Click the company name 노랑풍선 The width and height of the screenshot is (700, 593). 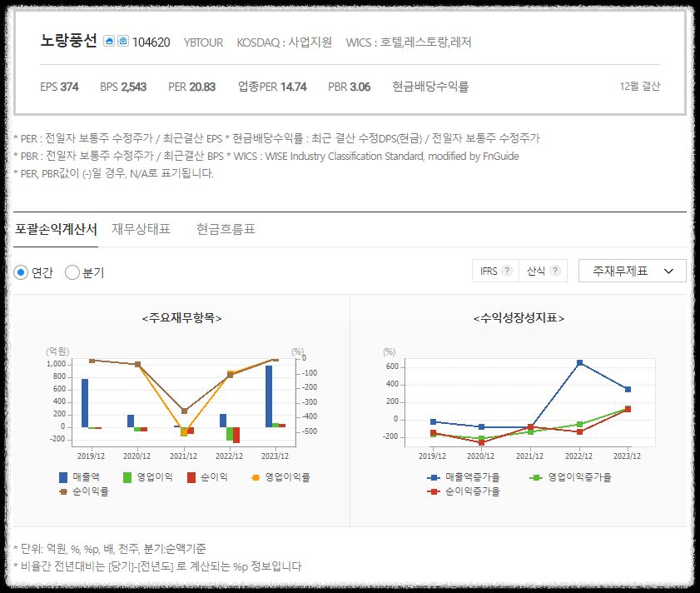[x=69, y=41]
